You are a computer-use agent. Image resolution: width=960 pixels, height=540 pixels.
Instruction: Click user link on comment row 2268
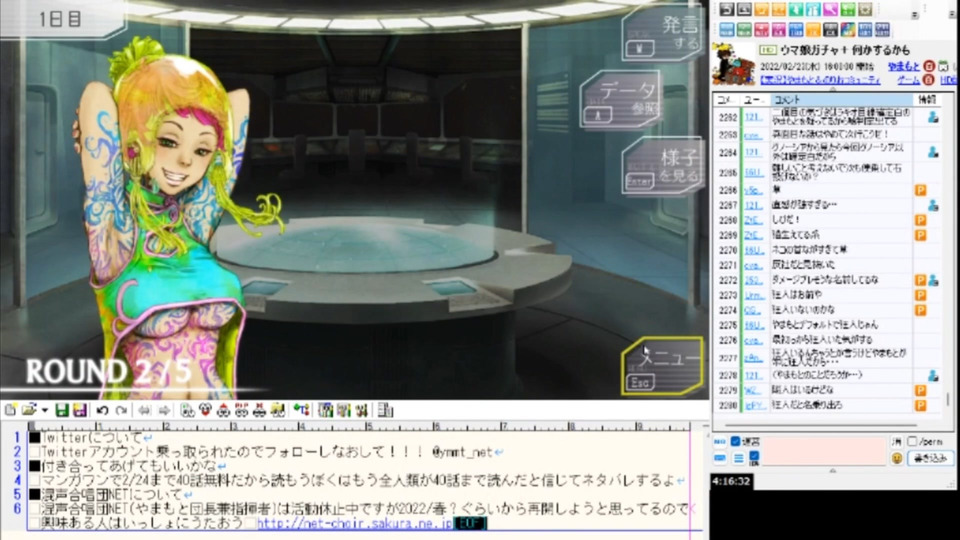pos(754,220)
